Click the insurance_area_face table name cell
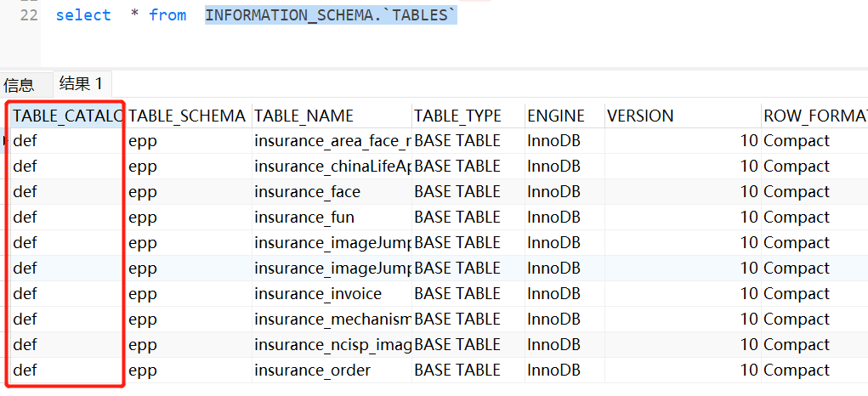868x396 pixels. (332, 141)
